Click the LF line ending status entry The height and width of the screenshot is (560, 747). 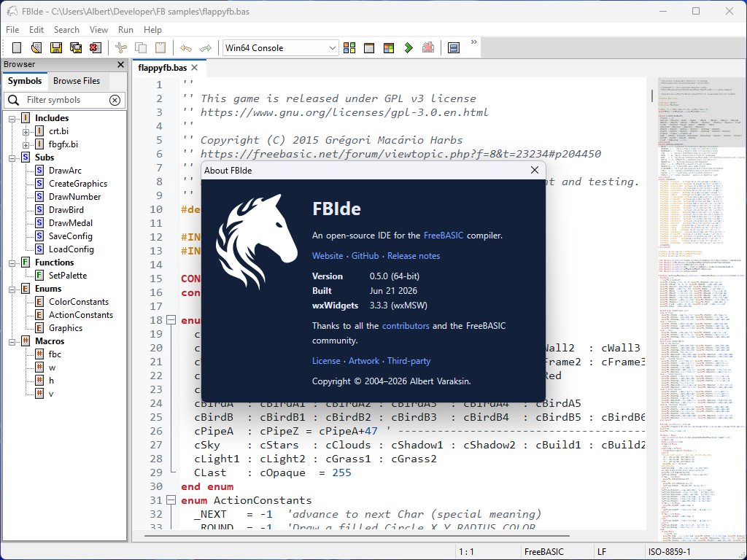pyautogui.click(x=602, y=551)
